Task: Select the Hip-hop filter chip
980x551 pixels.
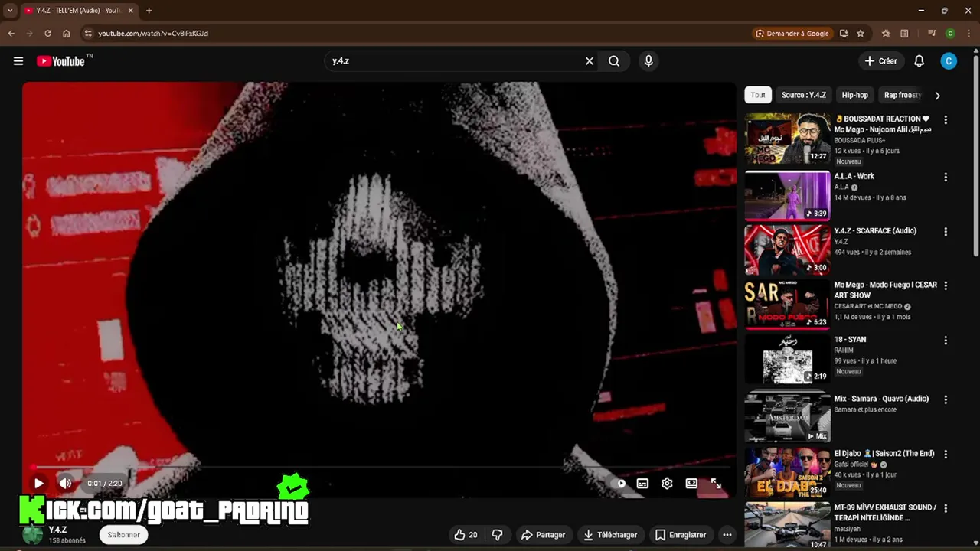Action: click(855, 95)
